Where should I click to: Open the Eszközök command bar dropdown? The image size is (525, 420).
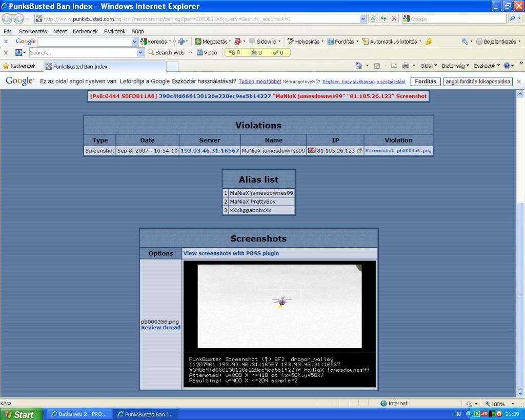[x=486, y=66]
